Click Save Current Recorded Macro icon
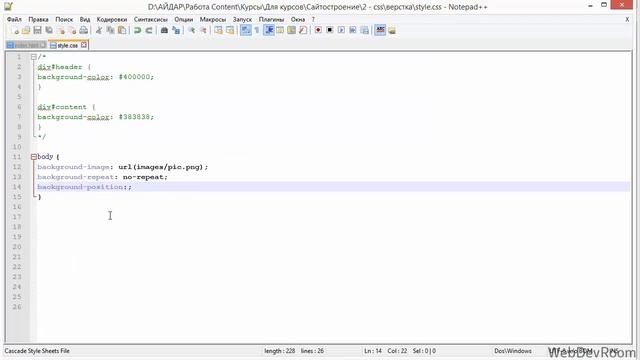This screenshot has width=640, height=360. [364, 30]
